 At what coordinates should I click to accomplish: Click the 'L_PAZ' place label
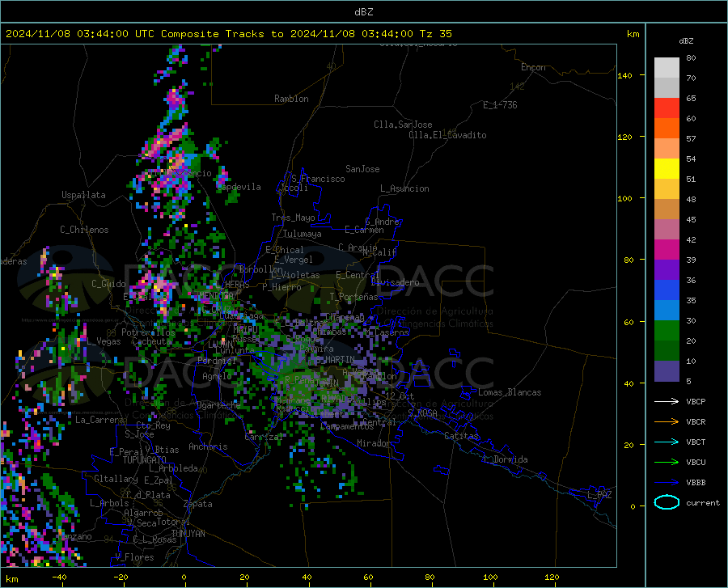point(599,495)
